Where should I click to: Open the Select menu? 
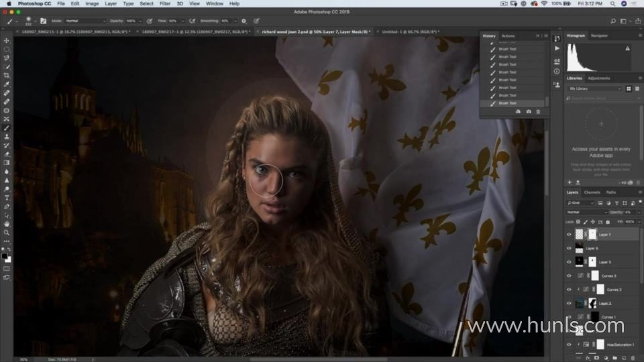146,4
